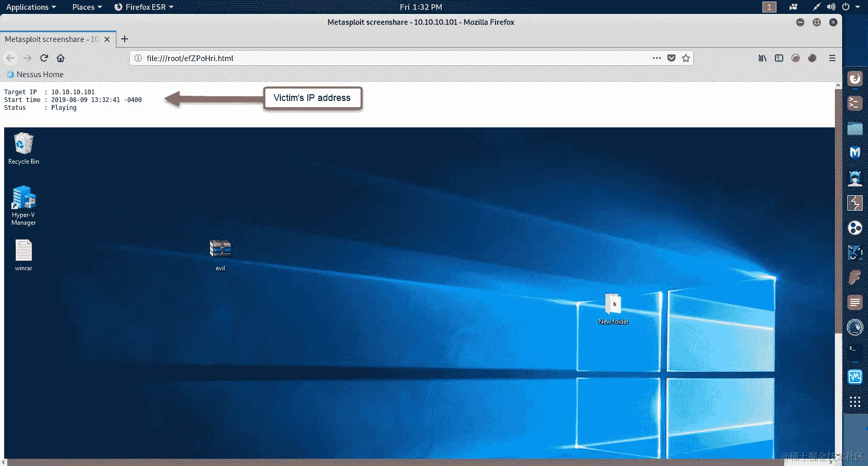Select workspace 1 indicator in top bar
Viewport: 868px width, 466px height.
point(769,7)
